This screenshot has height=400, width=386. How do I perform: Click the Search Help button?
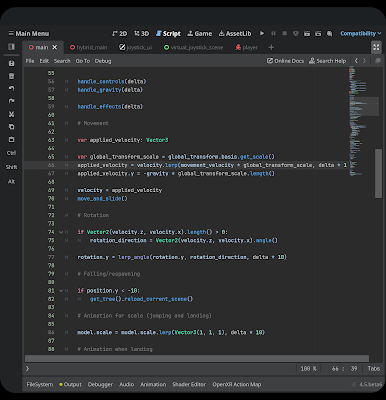pyautogui.click(x=327, y=61)
